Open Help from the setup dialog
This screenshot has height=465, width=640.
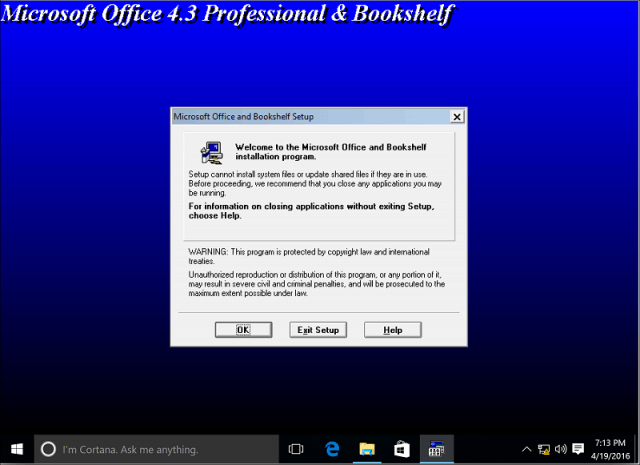pos(393,330)
